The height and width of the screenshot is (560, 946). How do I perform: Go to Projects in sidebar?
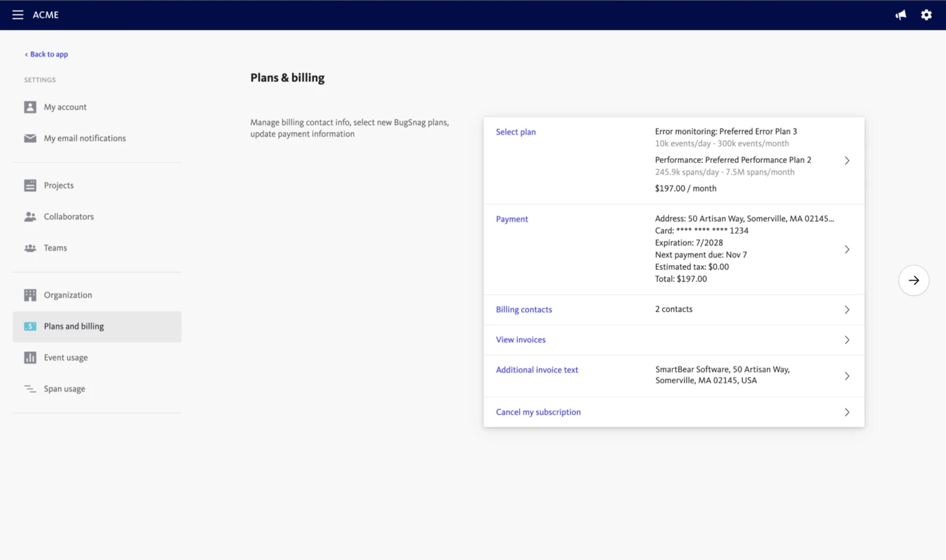[97, 186]
